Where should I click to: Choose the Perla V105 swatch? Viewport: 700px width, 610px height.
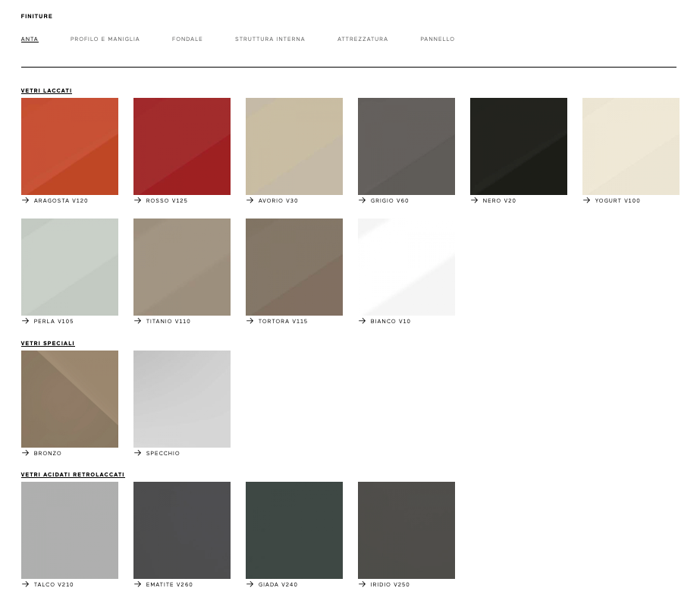click(x=70, y=267)
